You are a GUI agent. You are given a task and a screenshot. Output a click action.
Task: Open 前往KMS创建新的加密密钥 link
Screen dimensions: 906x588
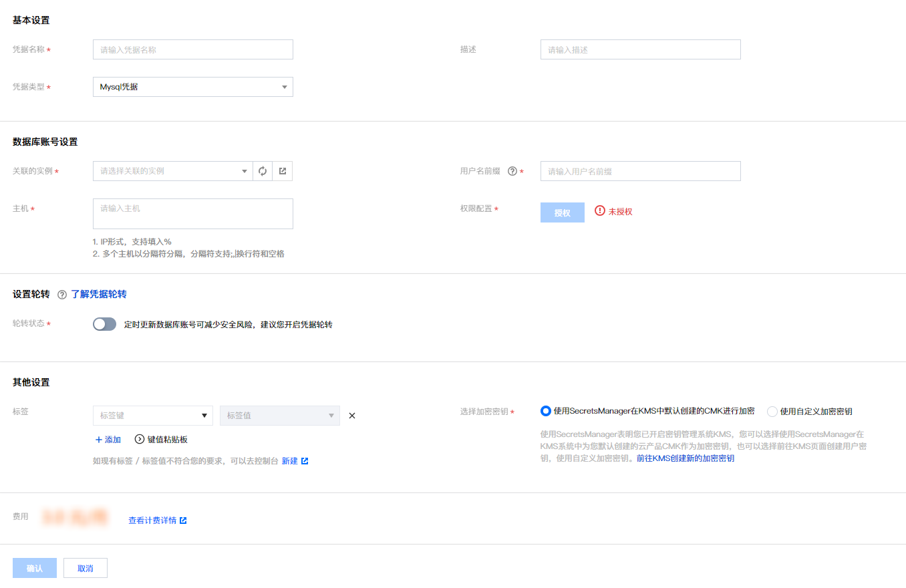pyautogui.click(x=686, y=458)
